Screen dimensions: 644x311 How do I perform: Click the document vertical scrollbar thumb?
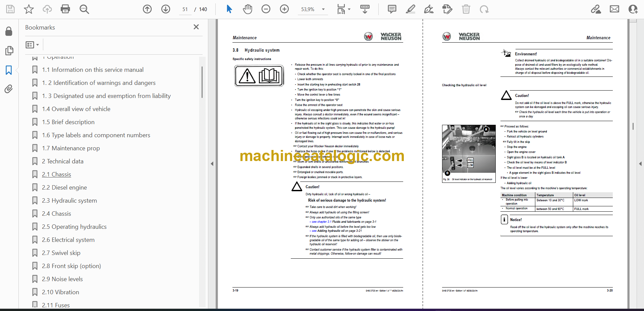click(x=633, y=126)
